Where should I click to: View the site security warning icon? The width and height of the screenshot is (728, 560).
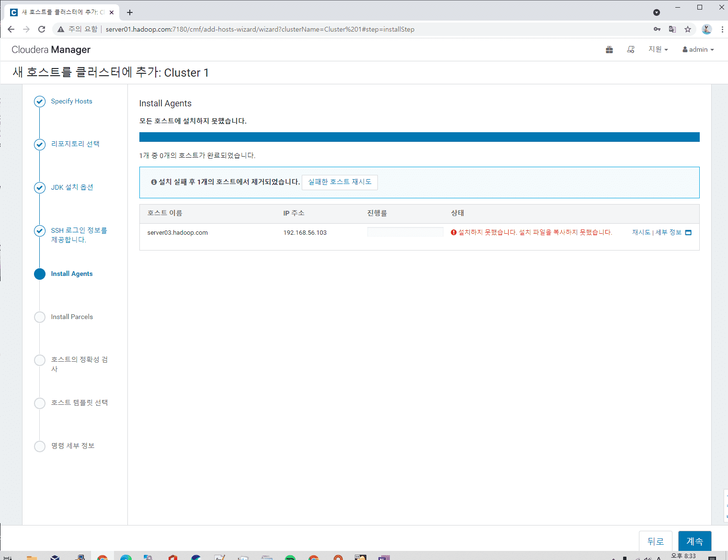pyautogui.click(x=61, y=29)
